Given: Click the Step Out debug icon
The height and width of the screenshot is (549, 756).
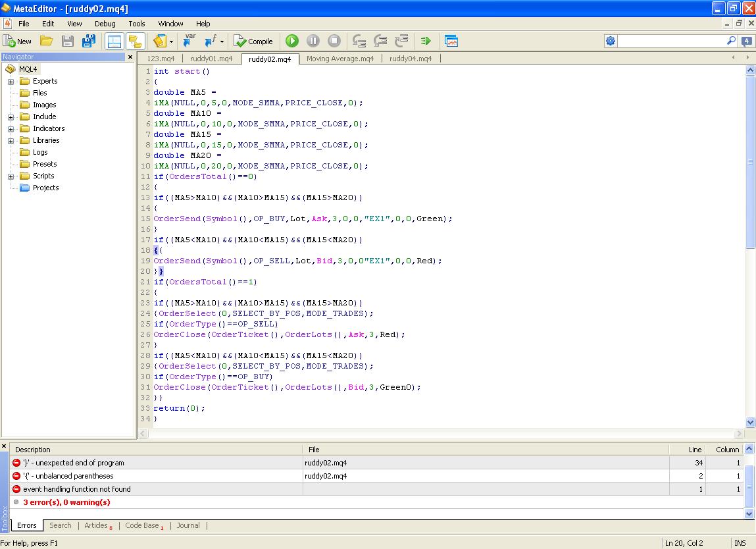Looking at the screenshot, I should [x=401, y=41].
